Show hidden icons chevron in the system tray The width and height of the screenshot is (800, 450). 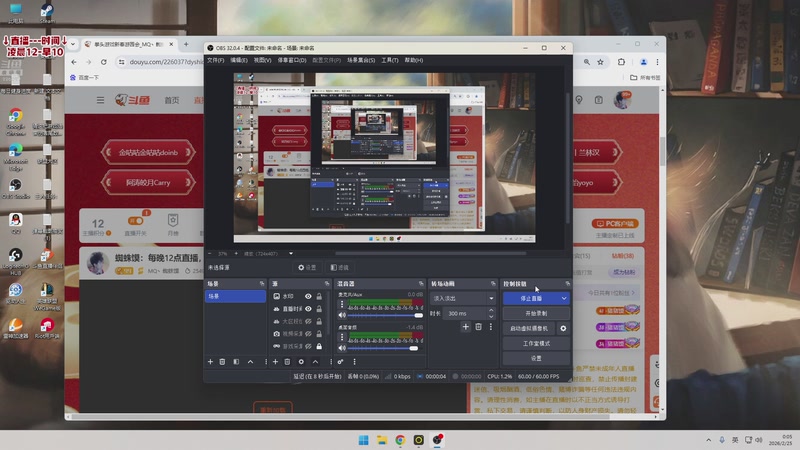pyautogui.click(x=708, y=440)
